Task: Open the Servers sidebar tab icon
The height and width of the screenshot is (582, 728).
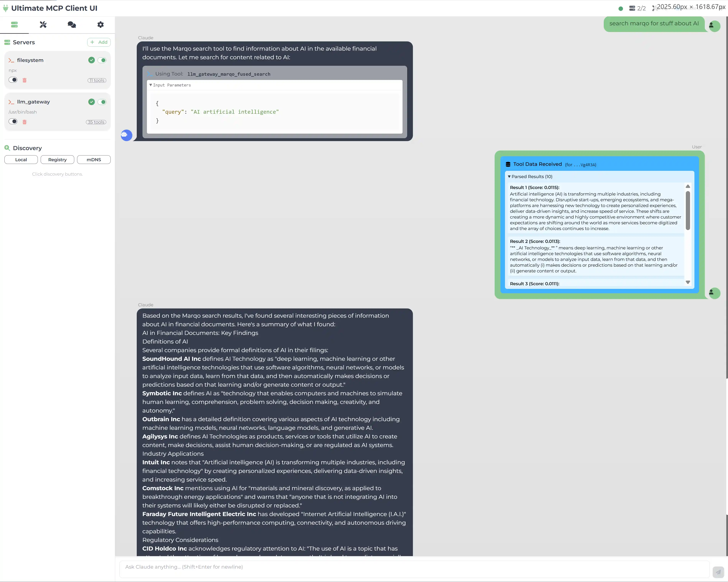Action: coord(14,25)
